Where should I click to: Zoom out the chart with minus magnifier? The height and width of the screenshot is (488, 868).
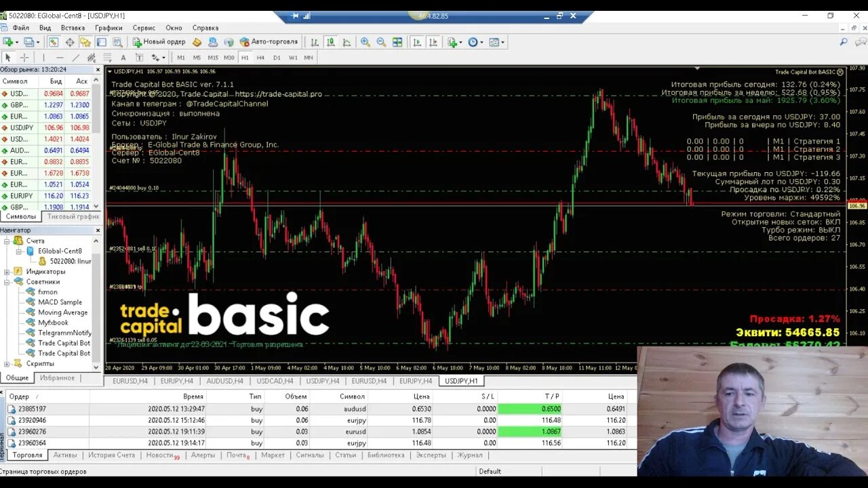(x=381, y=42)
